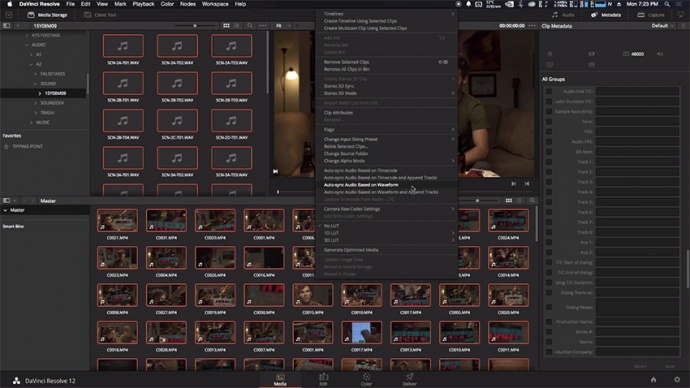Choose Auto-sync Audio Based on Timecode
This screenshot has height=388, width=690.
386,170
